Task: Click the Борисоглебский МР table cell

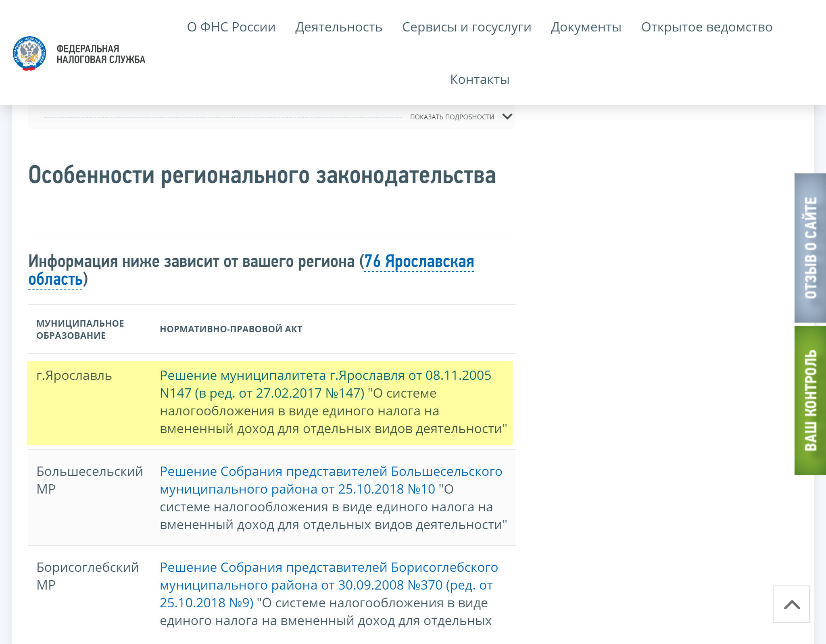Action: coord(88,576)
